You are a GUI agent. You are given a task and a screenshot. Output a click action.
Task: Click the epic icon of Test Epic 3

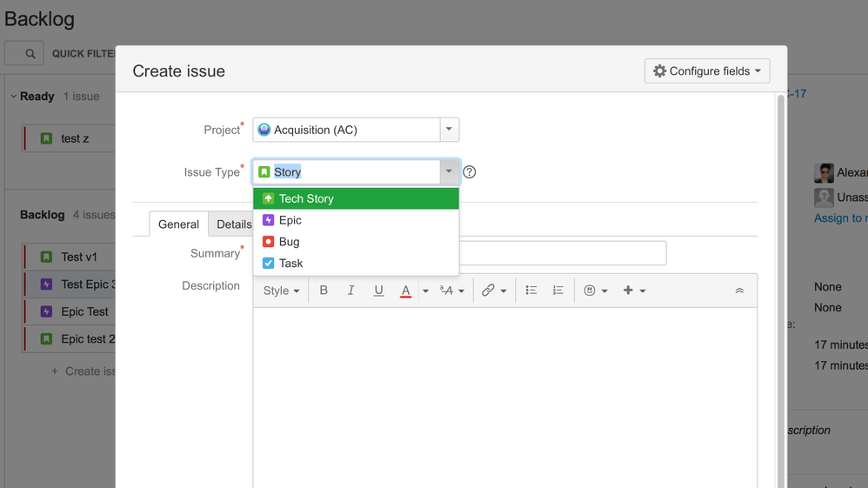pos(46,284)
